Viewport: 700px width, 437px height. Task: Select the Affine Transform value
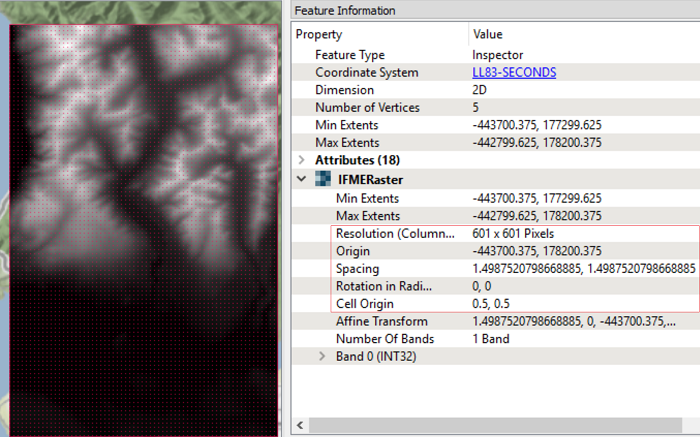click(574, 321)
